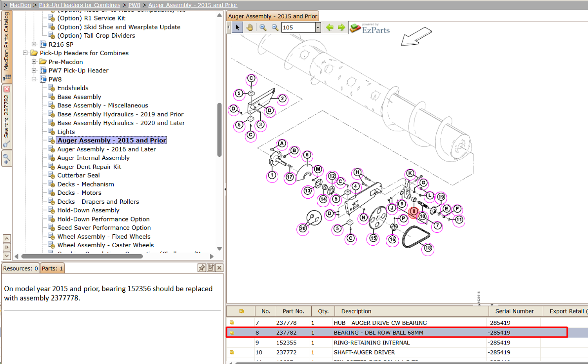Open the new search magnifier tab

coord(7,159)
